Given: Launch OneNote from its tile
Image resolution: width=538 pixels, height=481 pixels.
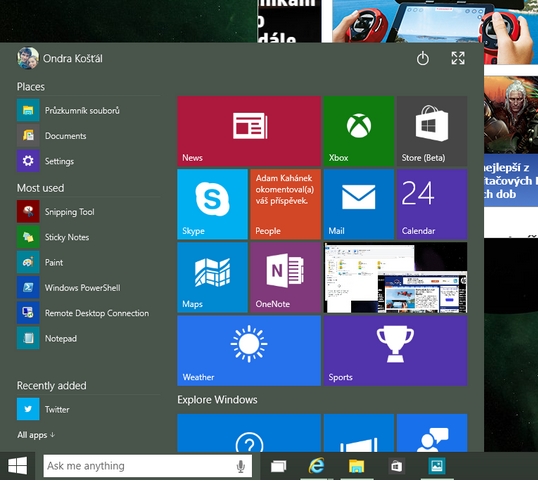Looking at the screenshot, I should click(285, 277).
